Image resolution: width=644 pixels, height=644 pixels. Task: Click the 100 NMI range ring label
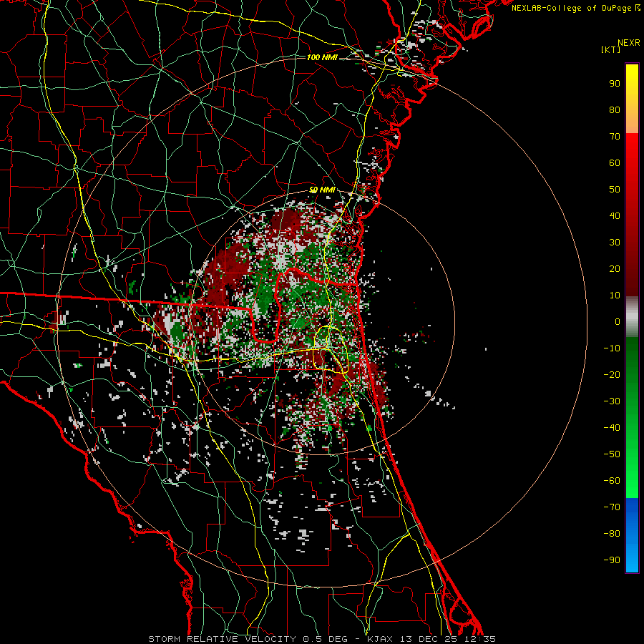[x=322, y=57]
